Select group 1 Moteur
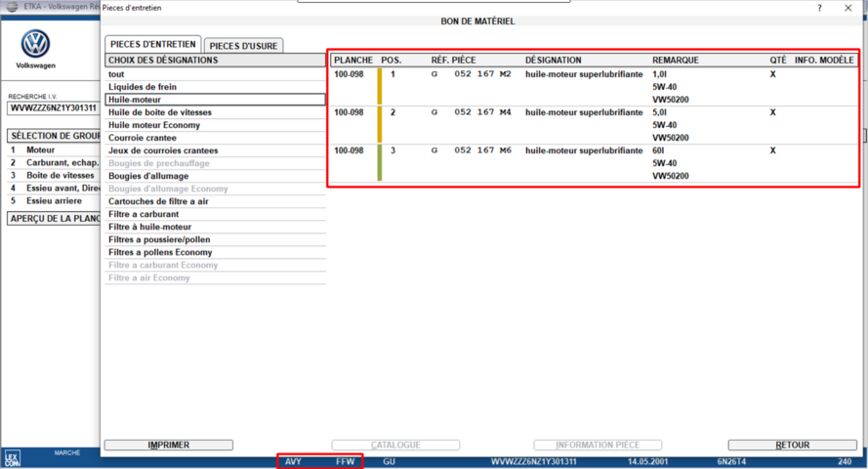Screen dimensions: 868x469 (54, 150)
